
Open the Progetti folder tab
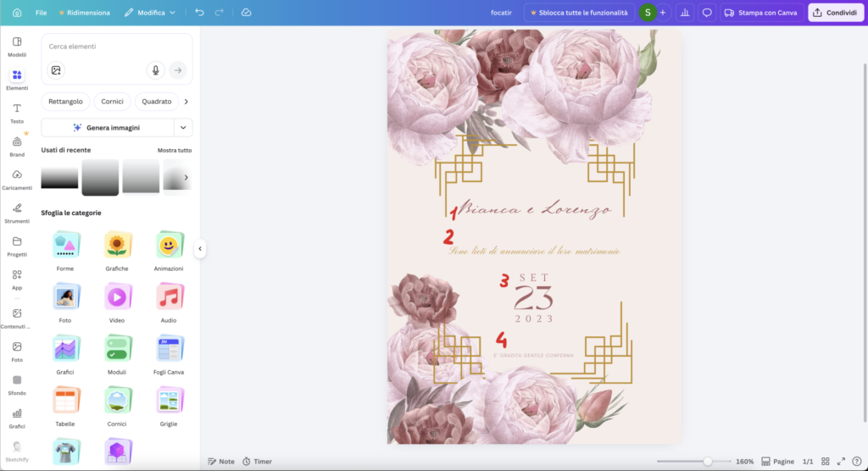17,246
